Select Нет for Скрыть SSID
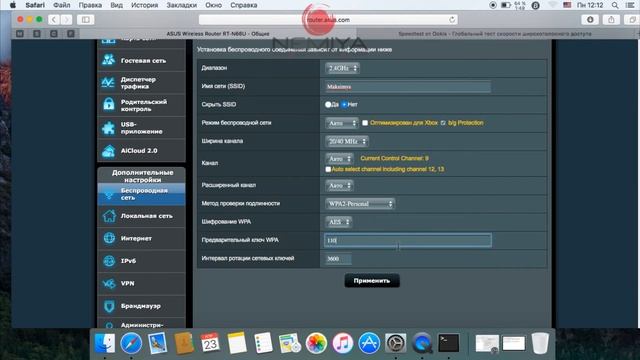This screenshot has width=640, height=360. (x=344, y=104)
